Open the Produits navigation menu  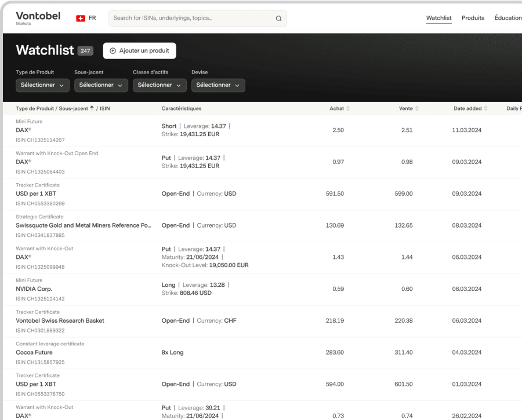[x=473, y=18]
